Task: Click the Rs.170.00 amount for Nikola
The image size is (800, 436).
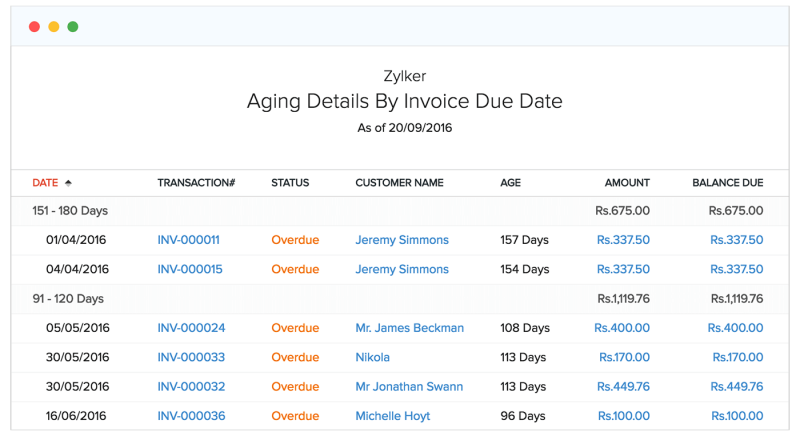Action: [624, 357]
